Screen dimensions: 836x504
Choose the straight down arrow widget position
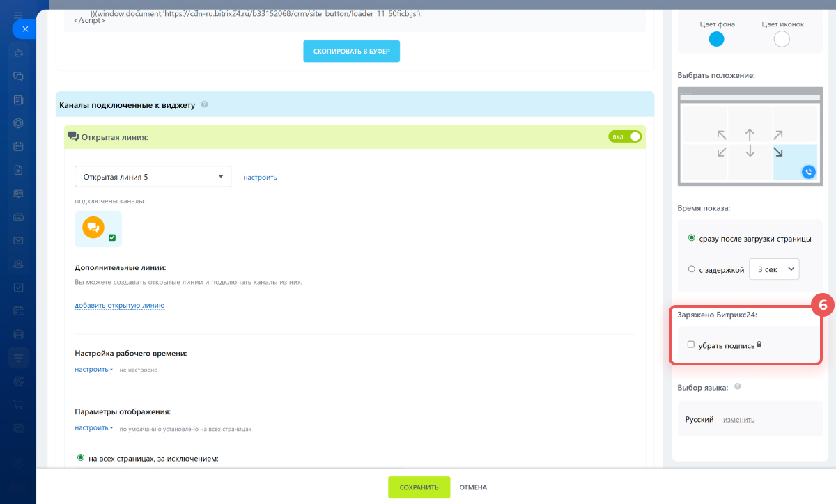[x=750, y=151]
